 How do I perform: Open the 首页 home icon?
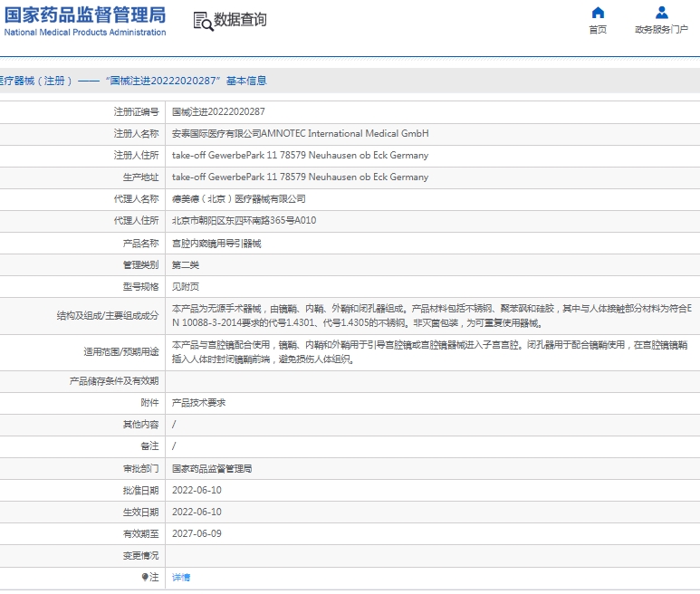pyautogui.click(x=598, y=13)
